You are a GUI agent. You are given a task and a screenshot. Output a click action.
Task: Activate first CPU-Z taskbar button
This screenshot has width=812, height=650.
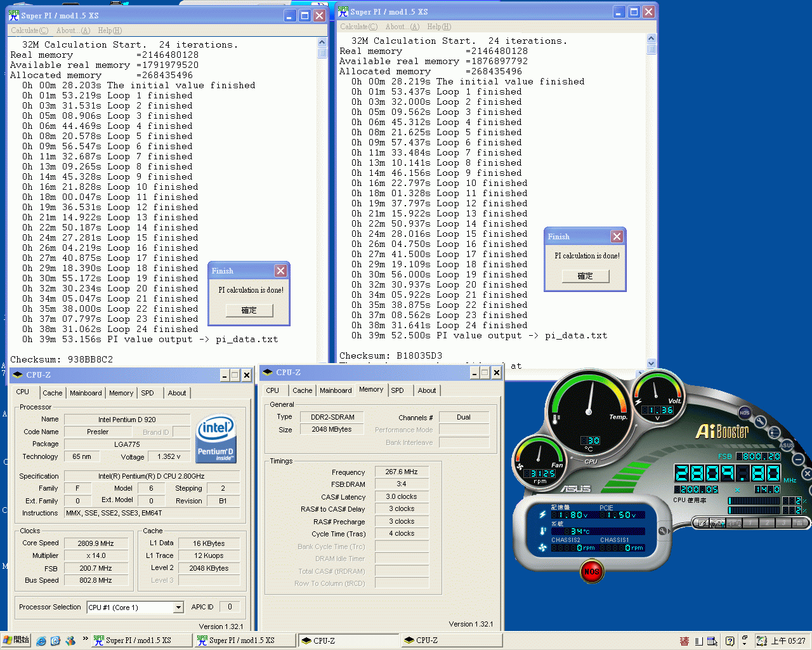[348, 640]
